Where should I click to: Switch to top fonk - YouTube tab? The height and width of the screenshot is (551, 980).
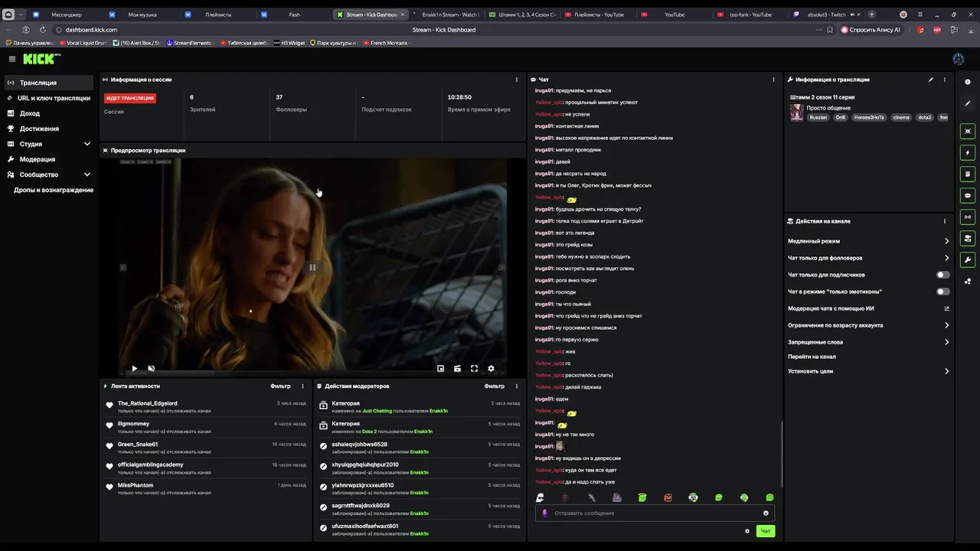(x=750, y=15)
